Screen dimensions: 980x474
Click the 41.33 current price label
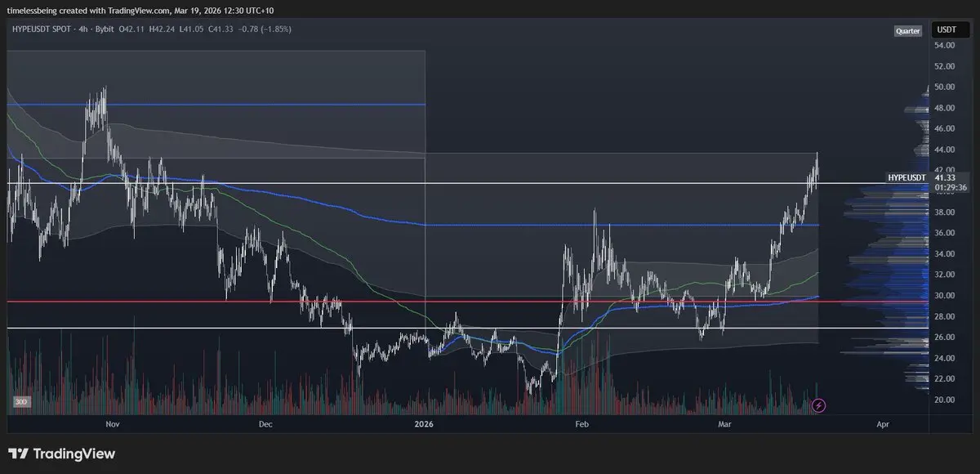[x=945, y=177]
